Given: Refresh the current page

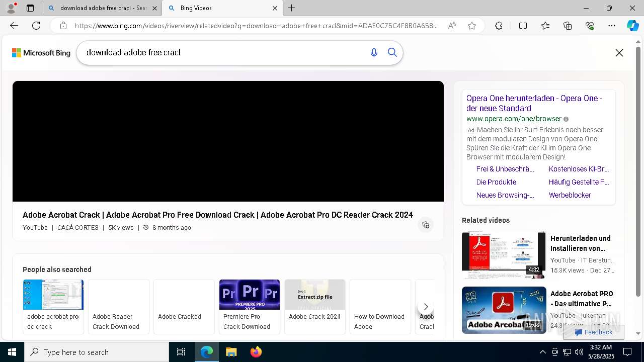Looking at the screenshot, I should point(36,26).
